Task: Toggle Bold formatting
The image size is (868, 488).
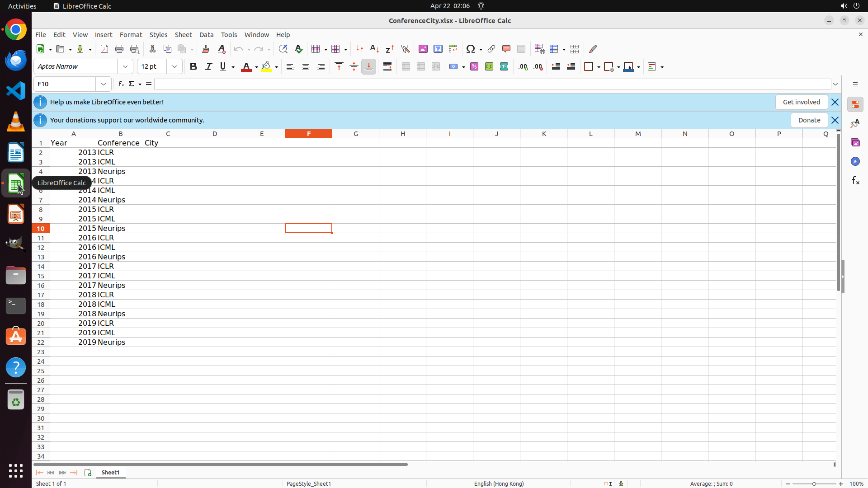Action: [x=193, y=66]
